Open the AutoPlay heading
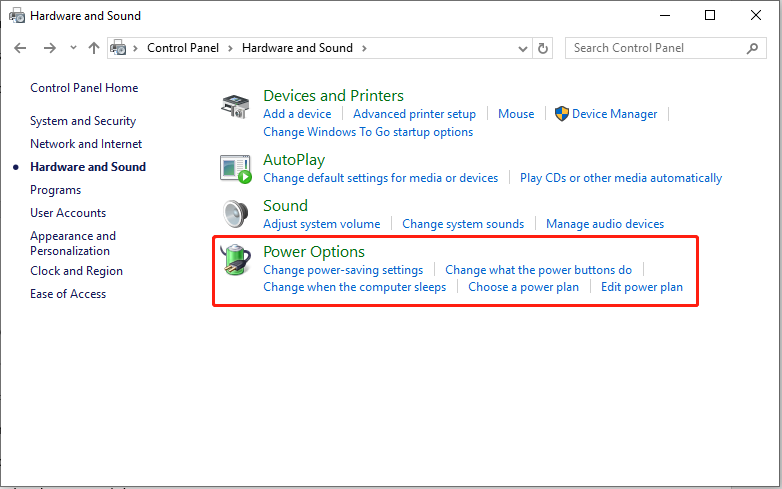782x489 pixels. (x=294, y=160)
